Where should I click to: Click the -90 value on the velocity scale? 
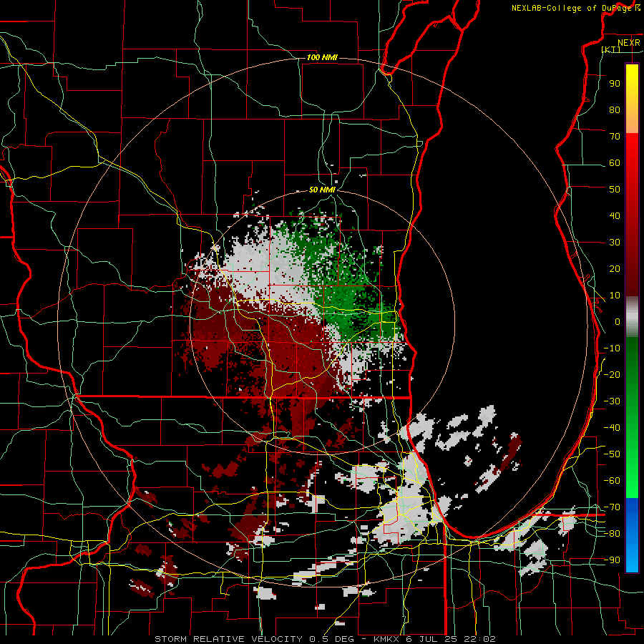pyautogui.click(x=612, y=560)
